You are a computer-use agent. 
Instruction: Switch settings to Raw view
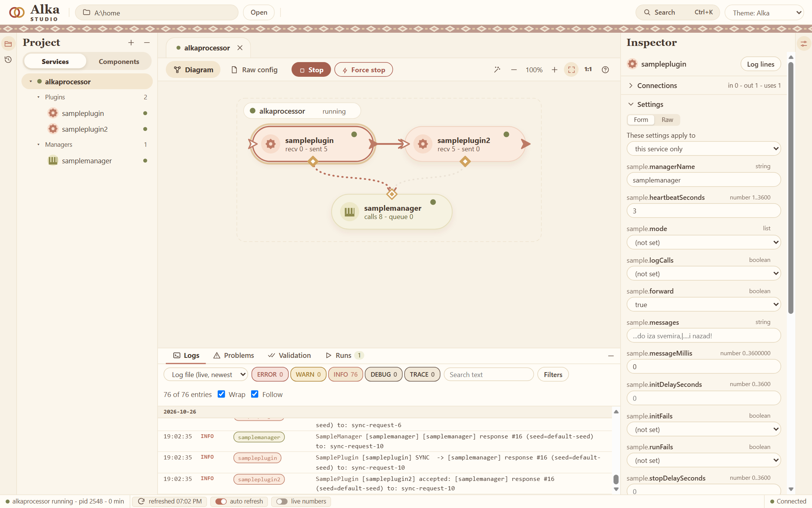pyautogui.click(x=667, y=120)
